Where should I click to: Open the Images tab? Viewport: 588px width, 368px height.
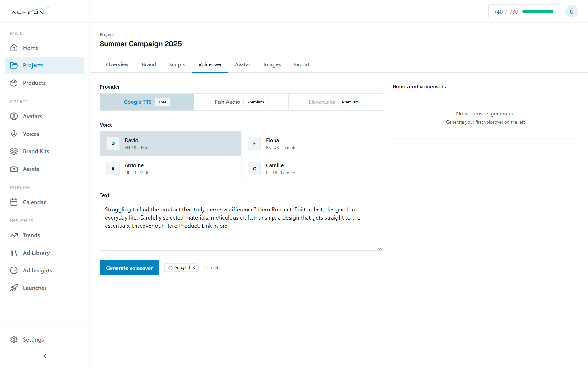pyautogui.click(x=272, y=64)
